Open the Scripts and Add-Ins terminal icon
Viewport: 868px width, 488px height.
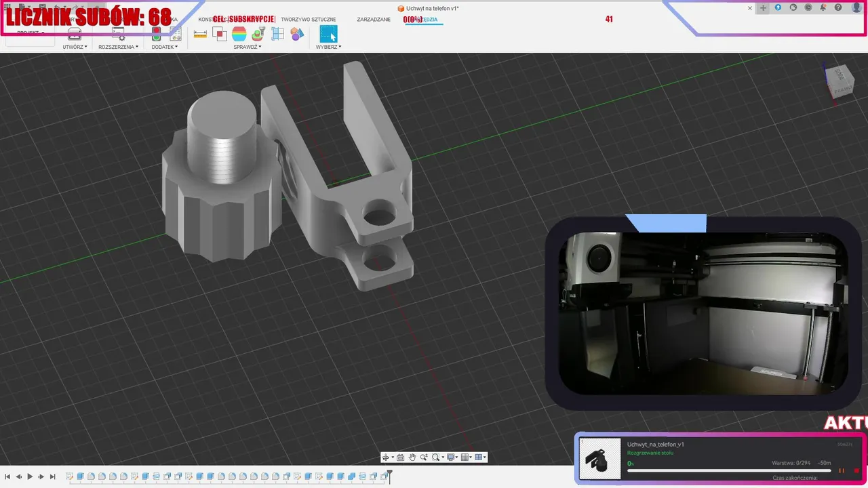tap(118, 33)
